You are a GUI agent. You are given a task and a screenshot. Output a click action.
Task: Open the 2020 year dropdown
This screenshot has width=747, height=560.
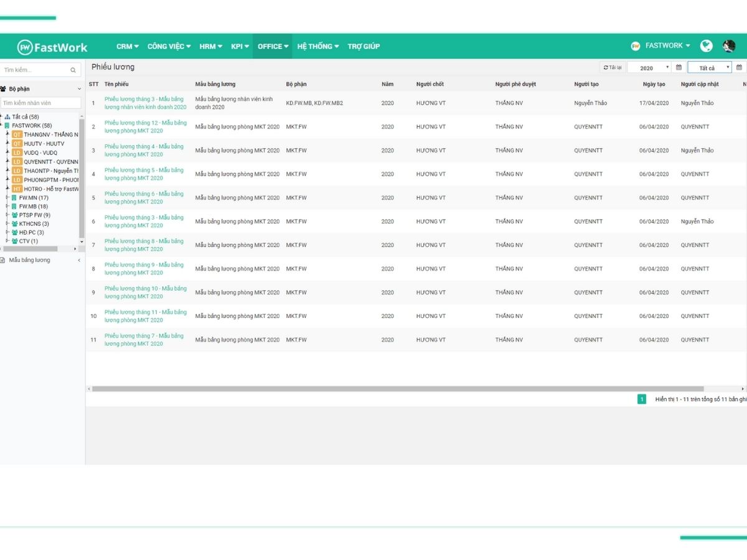(649, 68)
